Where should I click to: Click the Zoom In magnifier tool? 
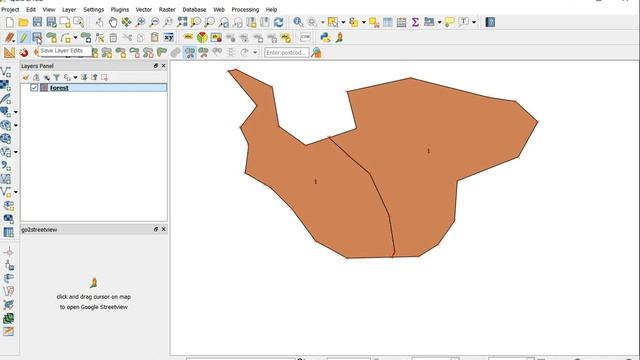point(140,22)
